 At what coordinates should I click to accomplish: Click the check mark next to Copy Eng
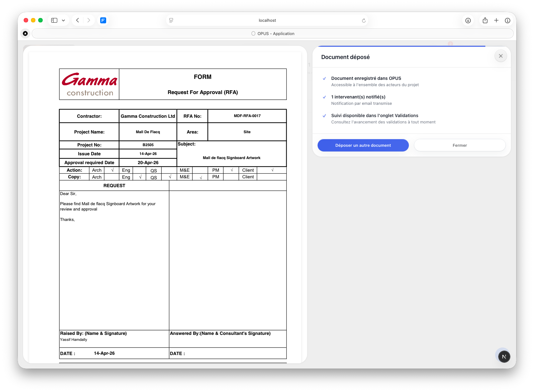click(140, 177)
